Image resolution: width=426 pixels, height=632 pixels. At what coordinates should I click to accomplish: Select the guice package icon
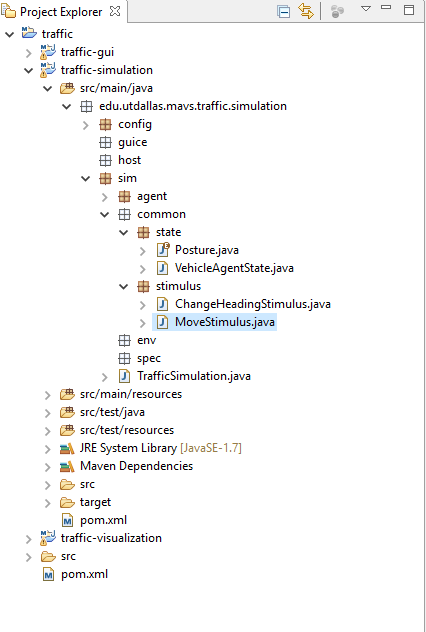pyautogui.click(x=105, y=142)
